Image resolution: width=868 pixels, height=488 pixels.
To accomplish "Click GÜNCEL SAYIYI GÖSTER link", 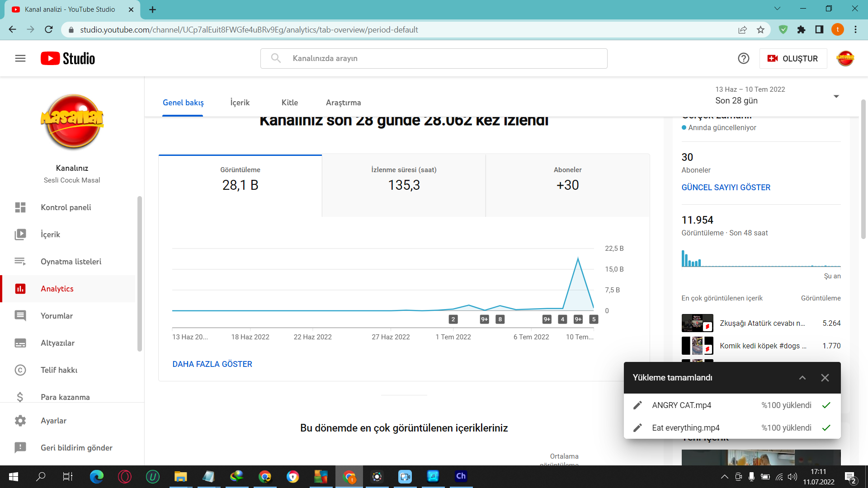I will click(x=726, y=188).
